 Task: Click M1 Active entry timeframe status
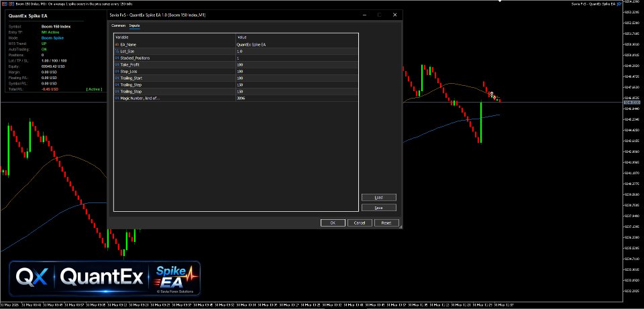[x=50, y=32]
